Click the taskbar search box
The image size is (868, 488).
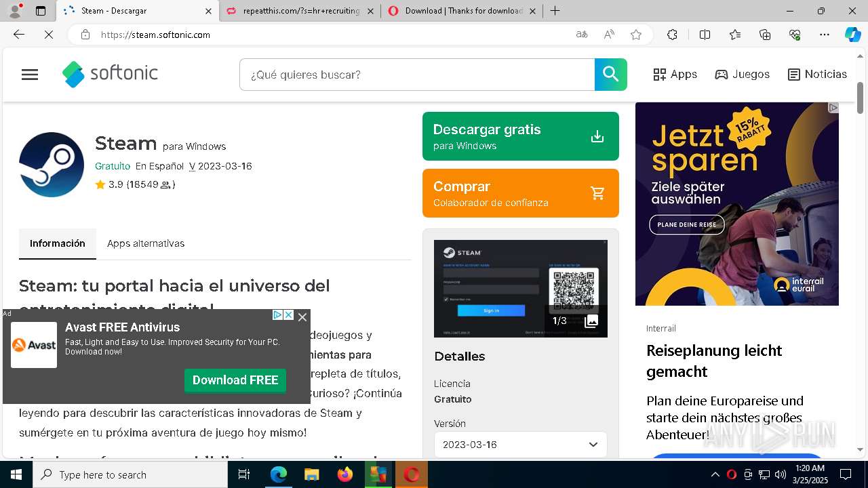coord(130,474)
